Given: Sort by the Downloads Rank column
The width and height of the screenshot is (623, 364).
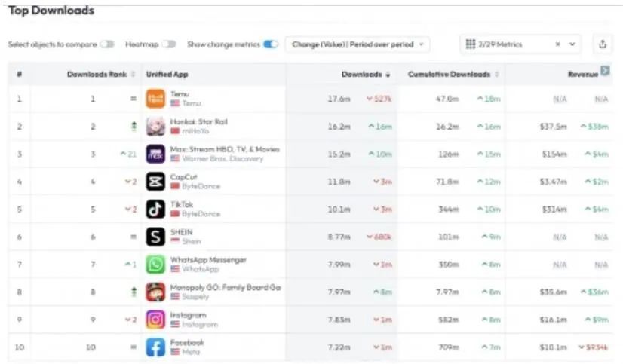Looking at the screenshot, I should pyautogui.click(x=98, y=74).
